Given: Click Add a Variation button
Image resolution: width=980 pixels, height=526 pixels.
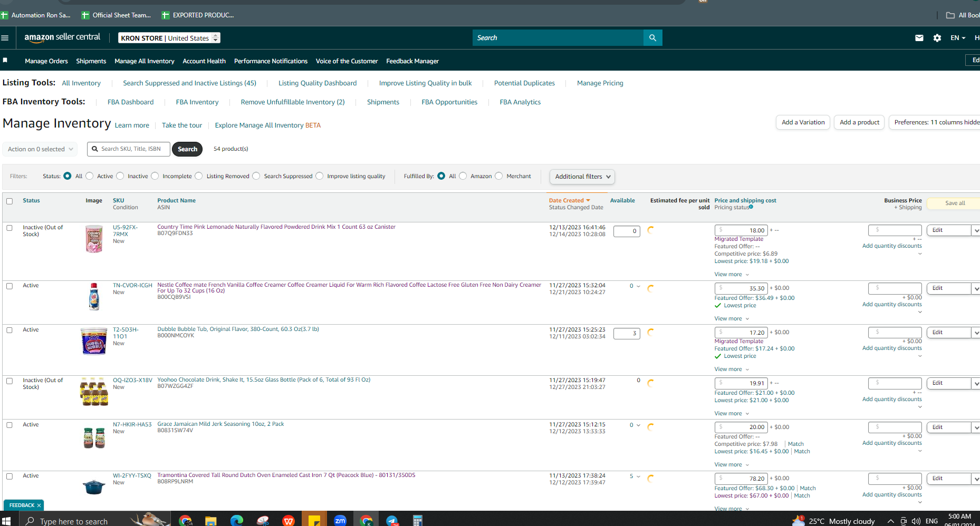Looking at the screenshot, I should coord(803,122).
